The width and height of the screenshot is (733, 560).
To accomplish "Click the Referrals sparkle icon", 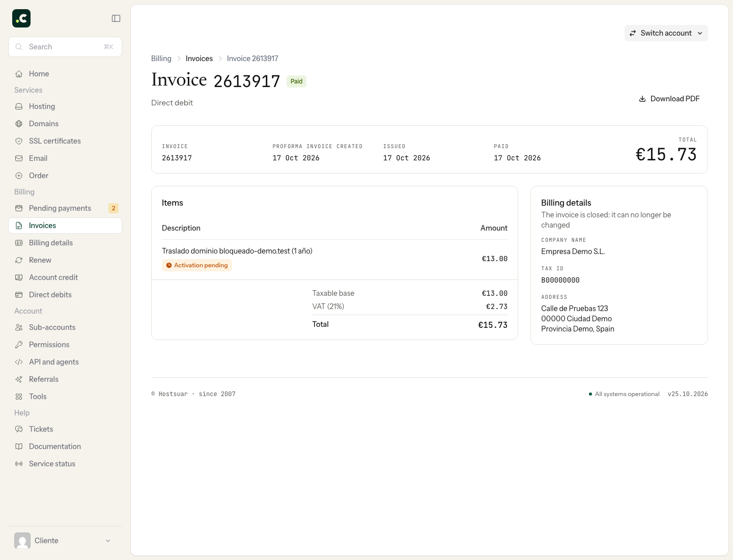I will click(19, 379).
